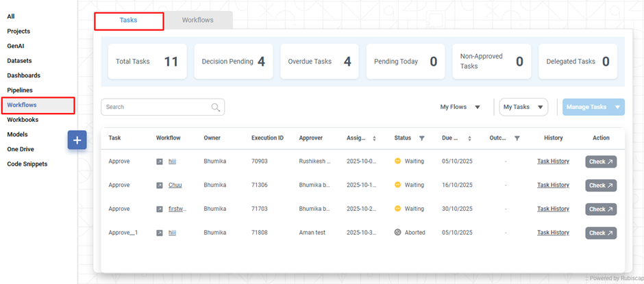Click the search magnifier icon
Viewport: 644px width, 284px height.
coord(216,107)
